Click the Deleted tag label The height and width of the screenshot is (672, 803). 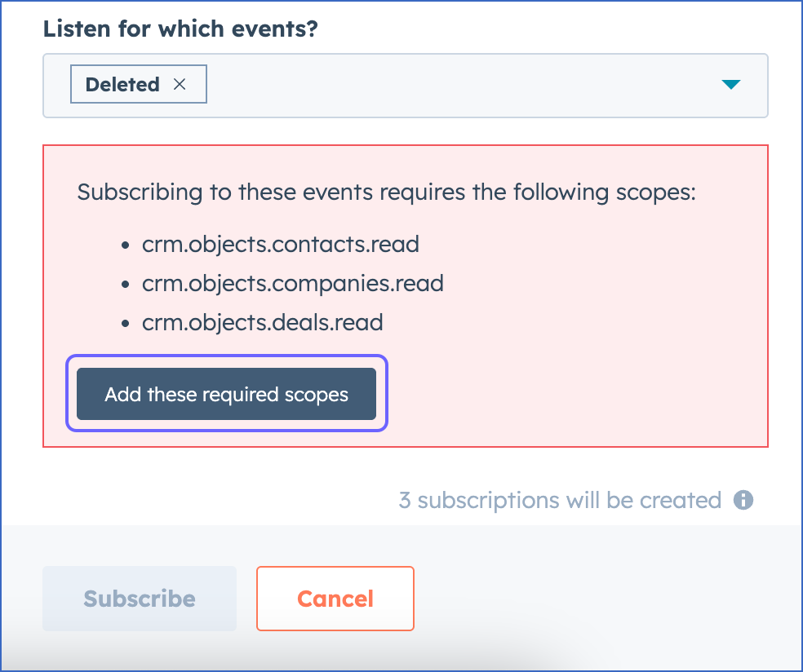coord(122,85)
